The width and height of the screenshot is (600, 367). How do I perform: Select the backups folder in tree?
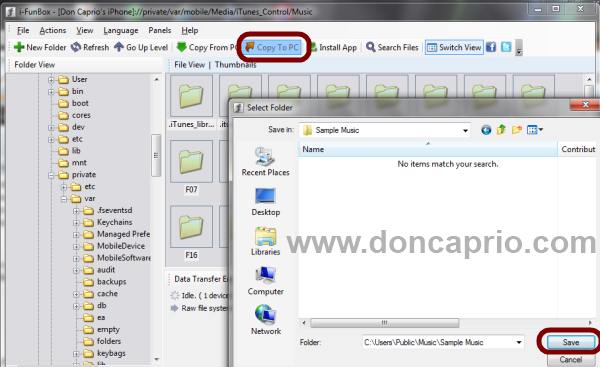111,281
